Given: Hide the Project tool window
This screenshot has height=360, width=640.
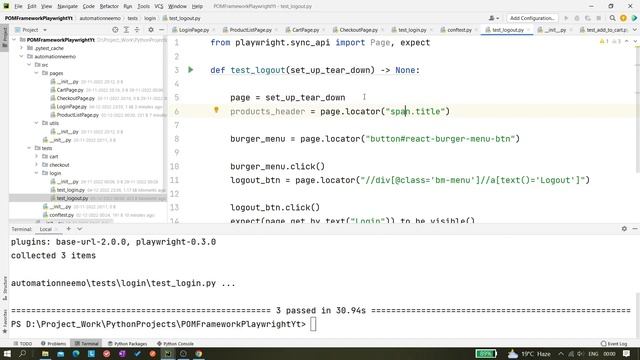Looking at the screenshot, I should (x=162, y=30).
